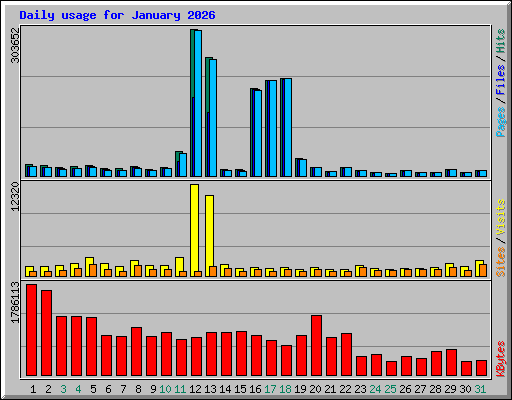Click day label 29 on the axis
Image resolution: width=512 pixels, height=400 pixels.
(450, 389)
